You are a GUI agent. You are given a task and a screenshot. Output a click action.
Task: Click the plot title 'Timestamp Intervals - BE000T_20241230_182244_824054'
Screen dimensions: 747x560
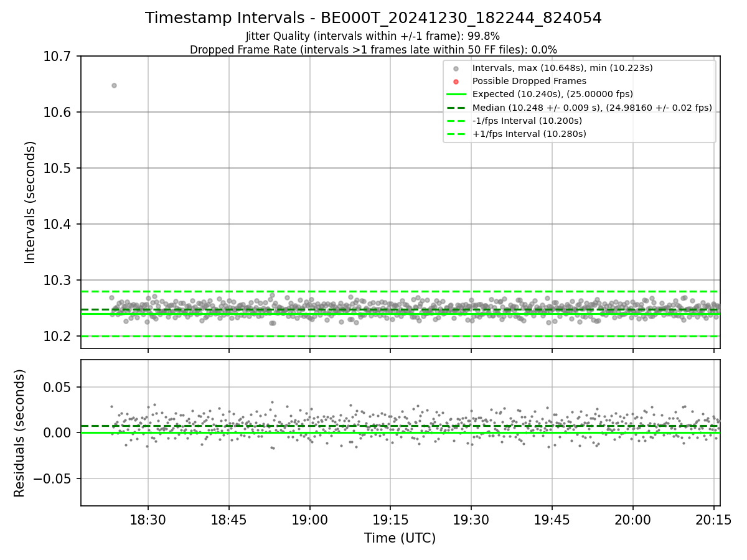374,18
